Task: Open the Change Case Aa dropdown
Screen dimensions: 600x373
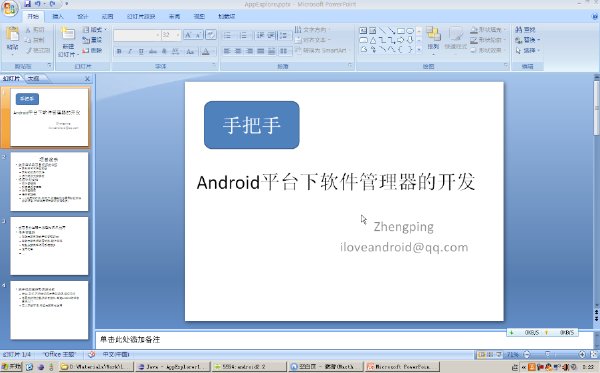Action: click(190, 51)
